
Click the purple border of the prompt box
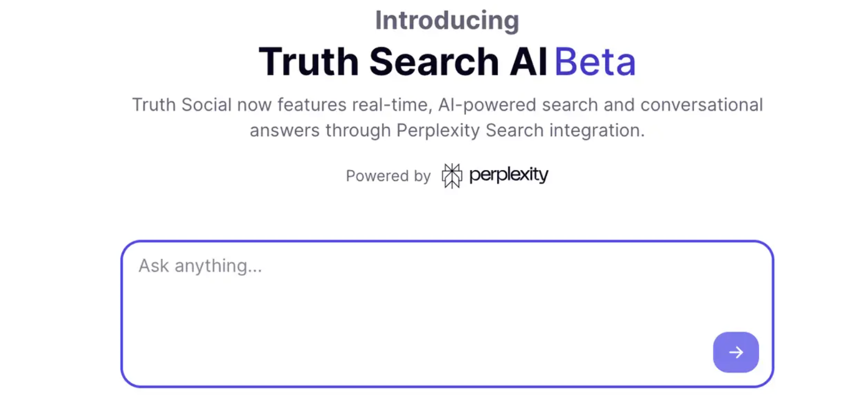coord(447,241)
